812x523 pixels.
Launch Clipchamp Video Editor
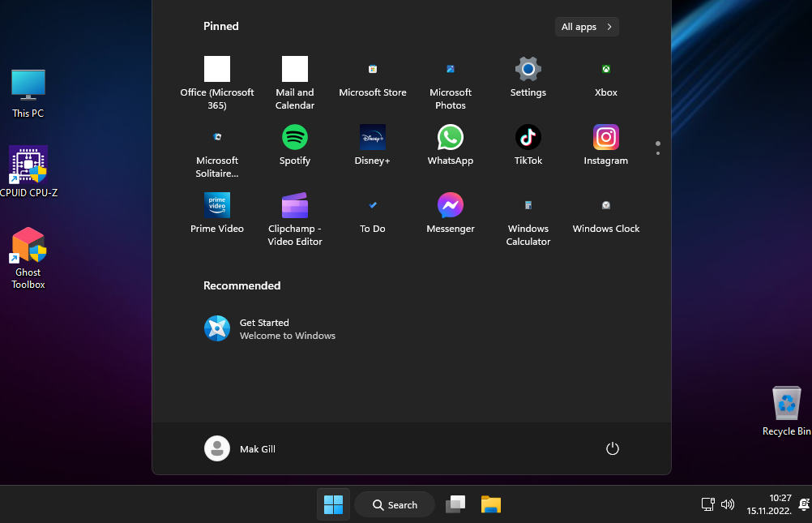click(x=295, y=219)
